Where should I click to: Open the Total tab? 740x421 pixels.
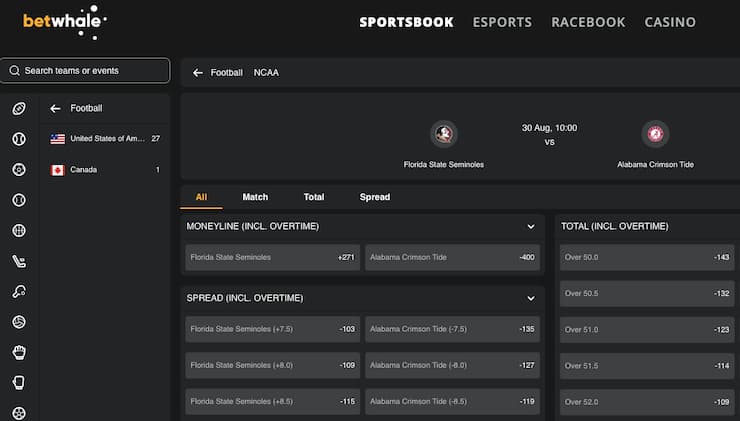[x=314, y=197]
